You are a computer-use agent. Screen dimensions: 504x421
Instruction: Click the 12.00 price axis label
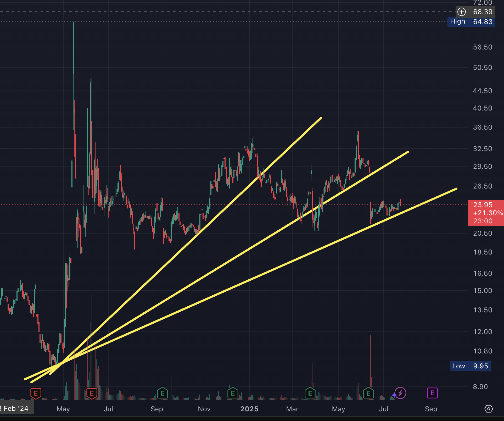tap(483, 332)
